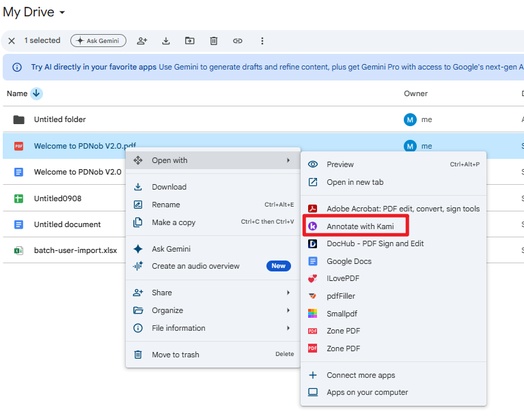Click the download icon in selection toolbar
The width and height of the screenshot is (524, 416).
point(166,41)
